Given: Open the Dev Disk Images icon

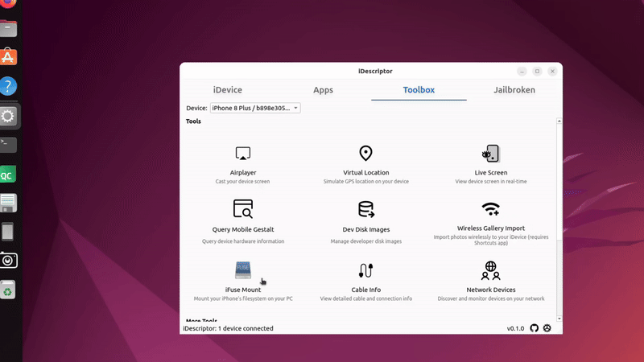Looking at the screenshot, I should click(366, 209).
